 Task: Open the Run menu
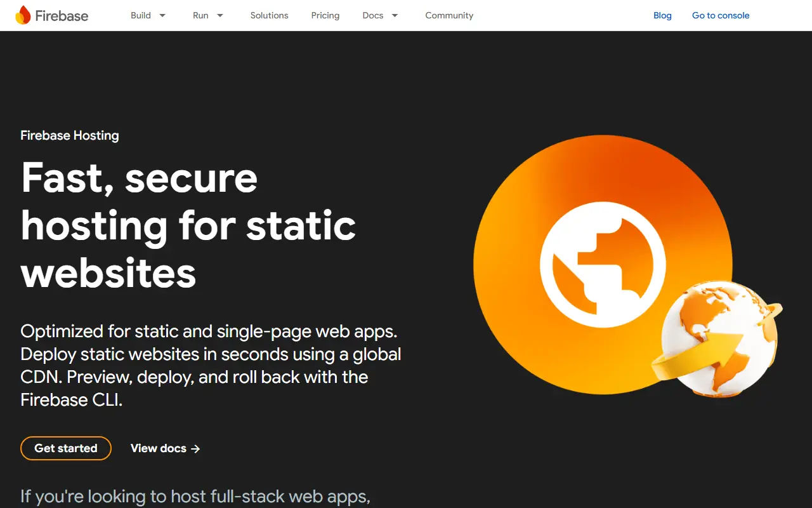(x=200, y=15)
